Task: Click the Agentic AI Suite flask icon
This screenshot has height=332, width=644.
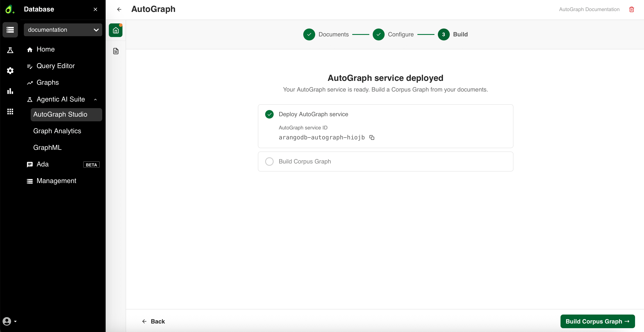Action: pyautogui.click(x=30, y=99)
